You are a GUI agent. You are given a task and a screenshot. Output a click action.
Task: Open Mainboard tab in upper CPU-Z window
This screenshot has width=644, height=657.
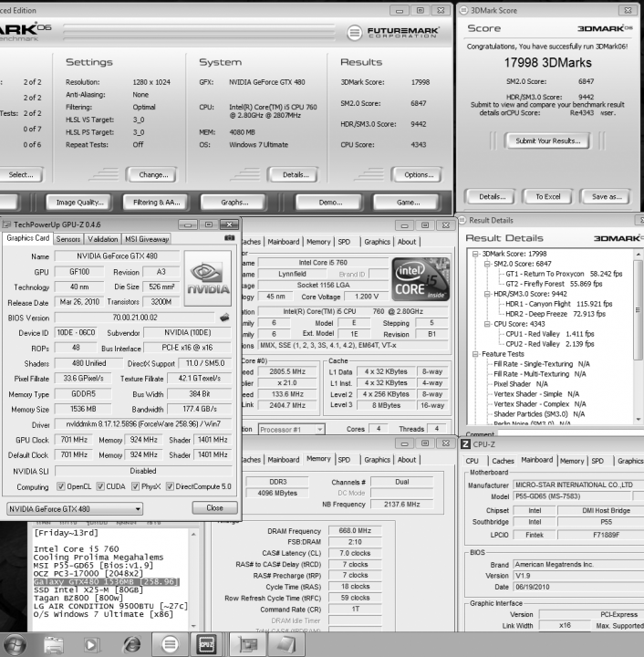pyautogui.click(x=284, y=242)
